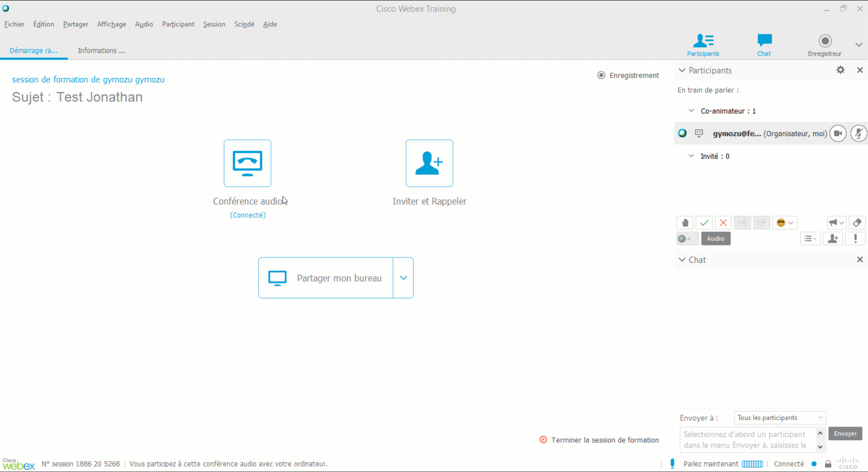Click the megaphone announce icon
868x472 pixels.
point(833,223)
